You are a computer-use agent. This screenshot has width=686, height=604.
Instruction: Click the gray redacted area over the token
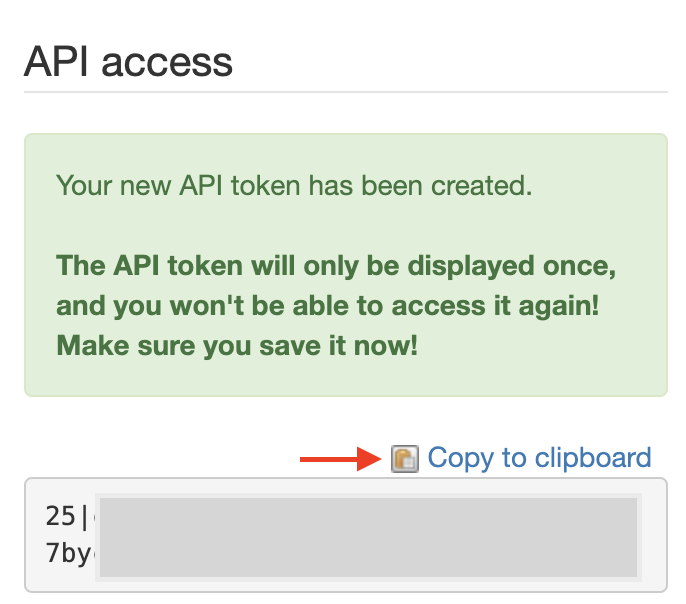tap(368, 536)
